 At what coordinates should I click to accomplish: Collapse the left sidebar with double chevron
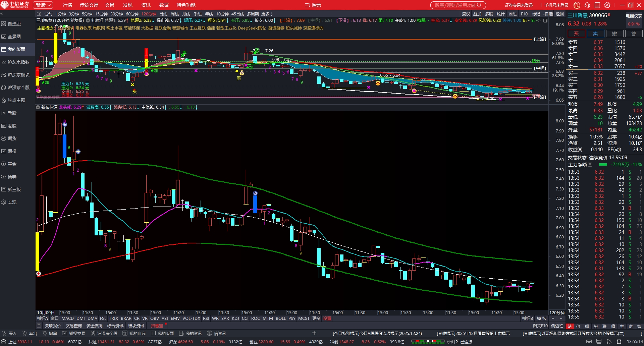[1, 14]
